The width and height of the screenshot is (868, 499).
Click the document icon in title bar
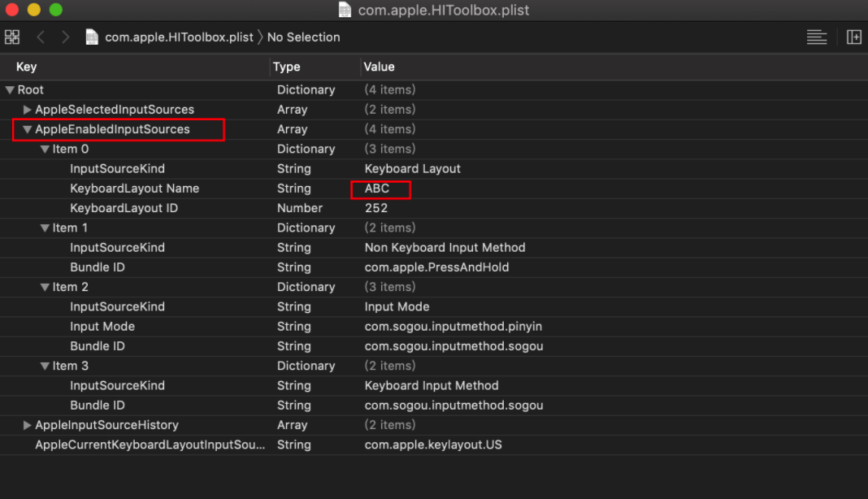pos(345,11)
